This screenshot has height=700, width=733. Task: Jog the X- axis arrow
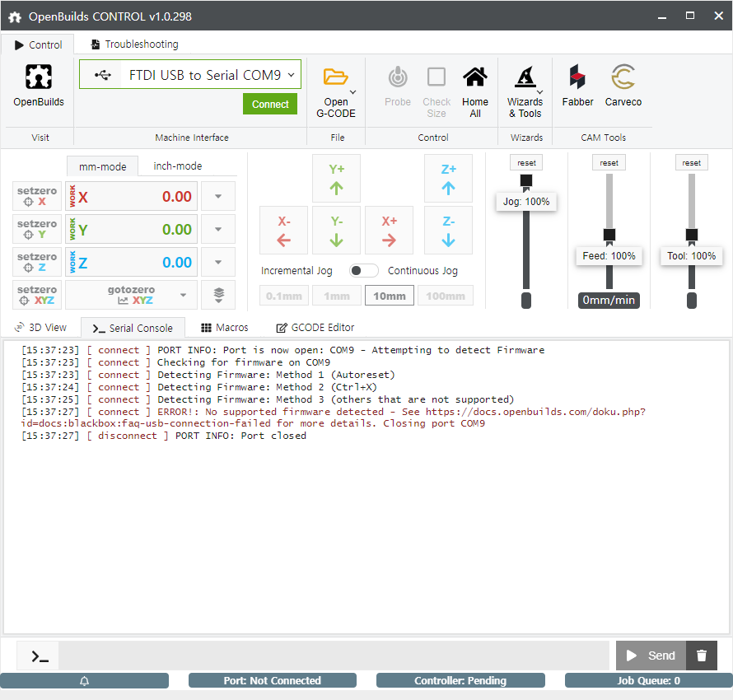284,231
